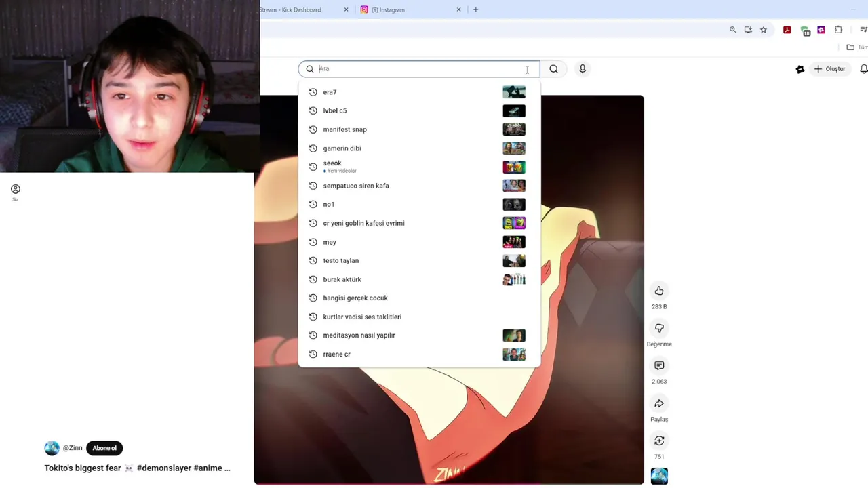Click the thumbnail beside 'seeok'
The width and height of the screenshot is (868, 488).
[514, 167]
